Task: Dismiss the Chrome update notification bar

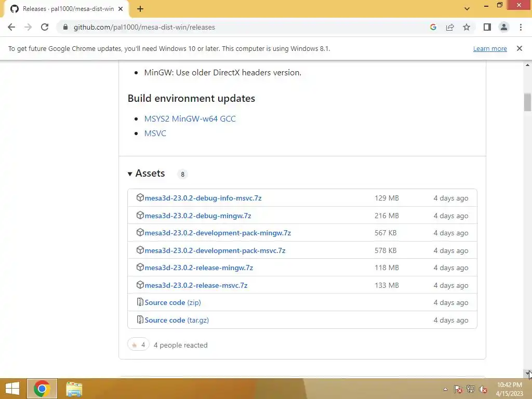Action: pos(519,48)
